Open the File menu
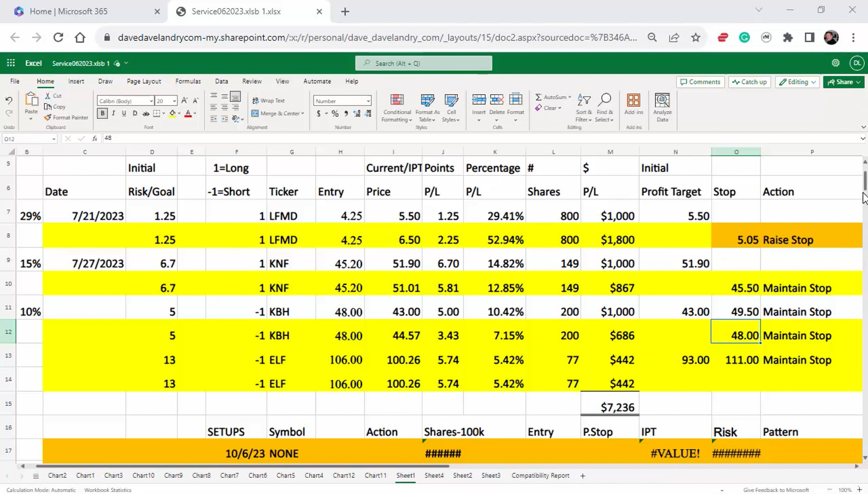Screen dimensions: 868x494 pos(15,81)
